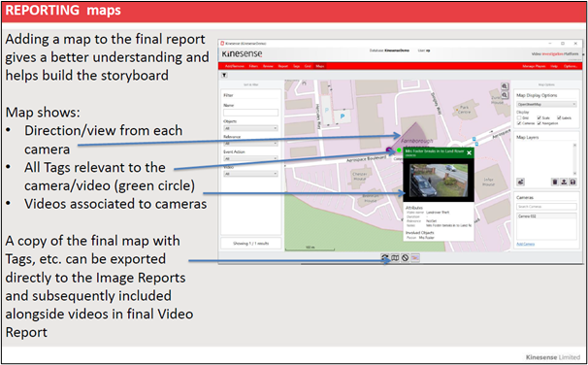The image size is (588, 365).
Task: Maximize the Kinesense window
Action: coord(563,44)
